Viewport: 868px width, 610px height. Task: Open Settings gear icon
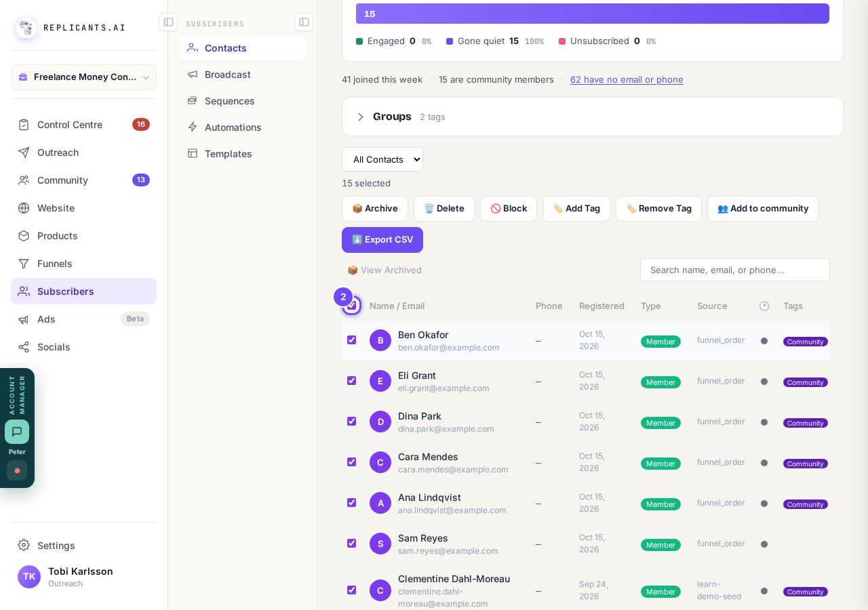point(24,546)
